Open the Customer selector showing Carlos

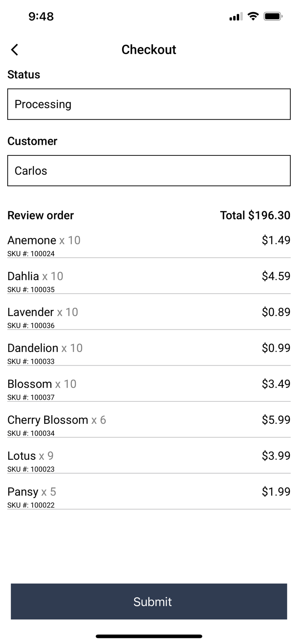pos(149,170)
